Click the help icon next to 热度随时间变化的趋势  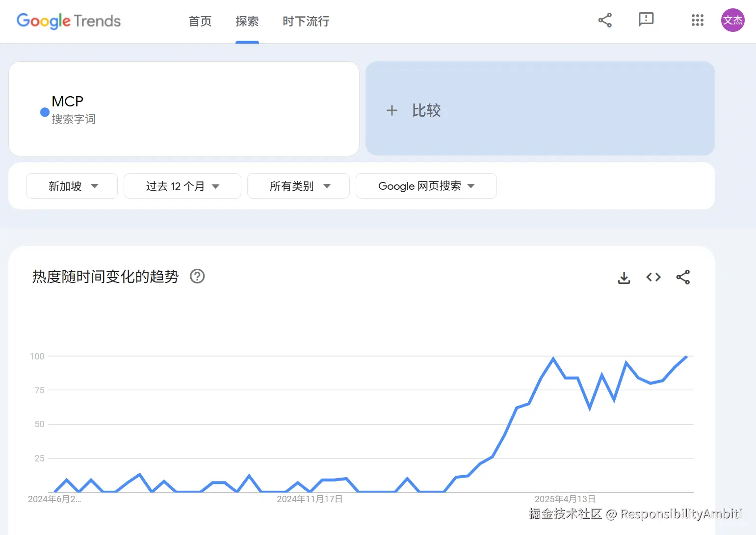[197, 277]
